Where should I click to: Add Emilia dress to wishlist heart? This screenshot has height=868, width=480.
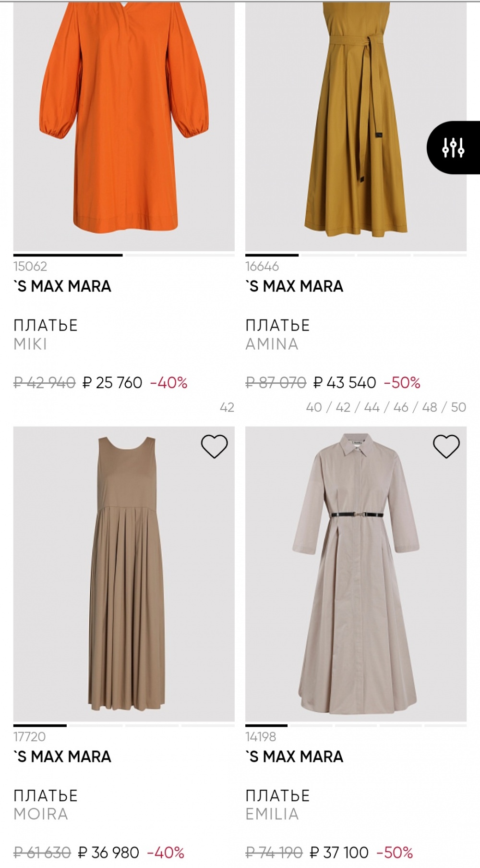[446, 446]
